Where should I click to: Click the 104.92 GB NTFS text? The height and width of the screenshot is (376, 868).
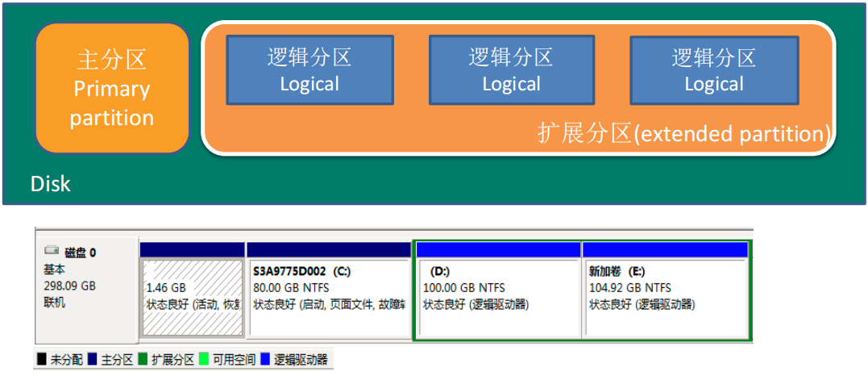coord(630,288)
